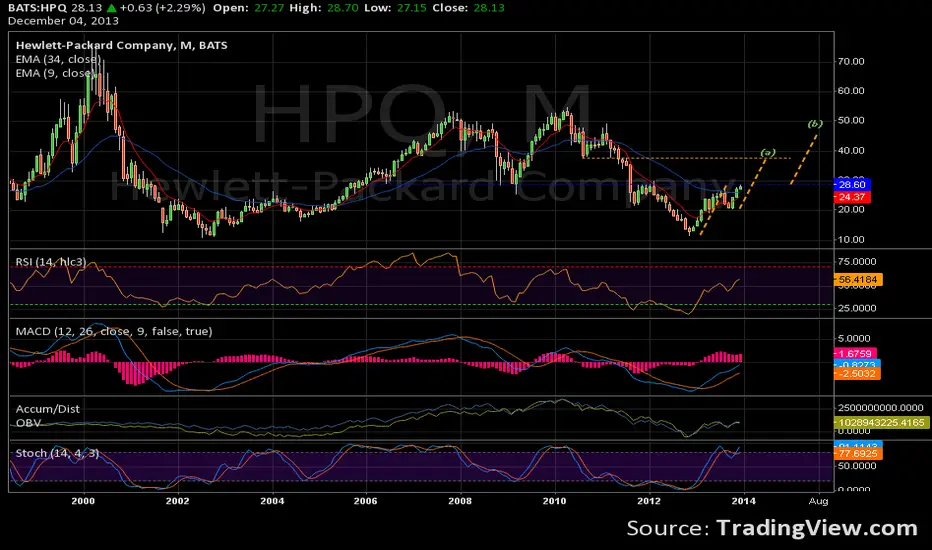The height and width of the screenshot is (550, 932).
Task: Click the 2004 year marker on time axis
Action: tap(272, 501)
